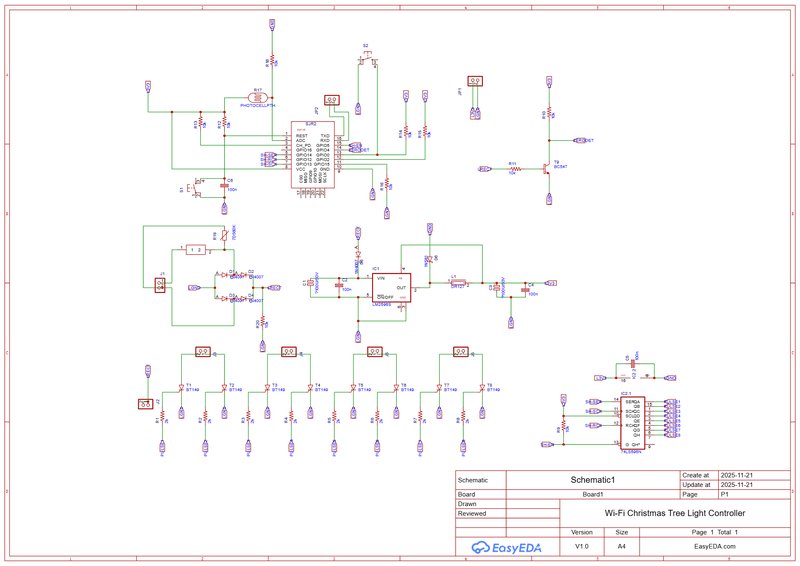The image size is (800, 566).
Task: Select the DET net label near T9
Action: tap(584, 140)
